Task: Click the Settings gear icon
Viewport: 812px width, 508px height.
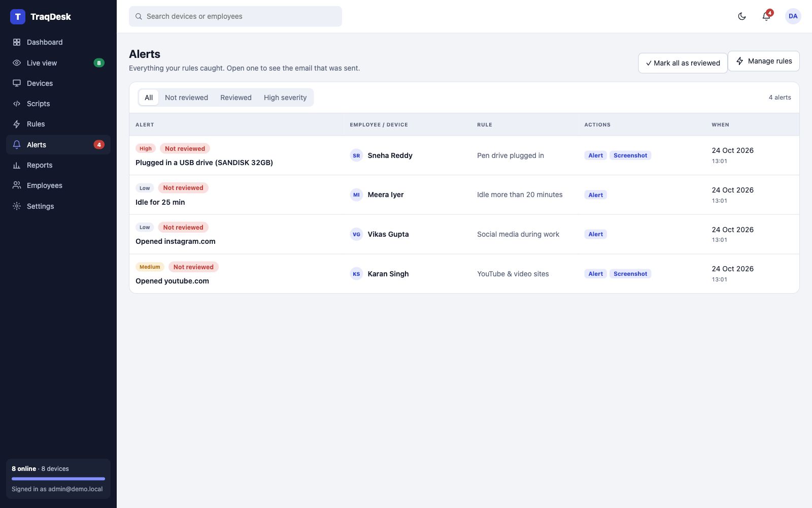Action: coord(17,206)
